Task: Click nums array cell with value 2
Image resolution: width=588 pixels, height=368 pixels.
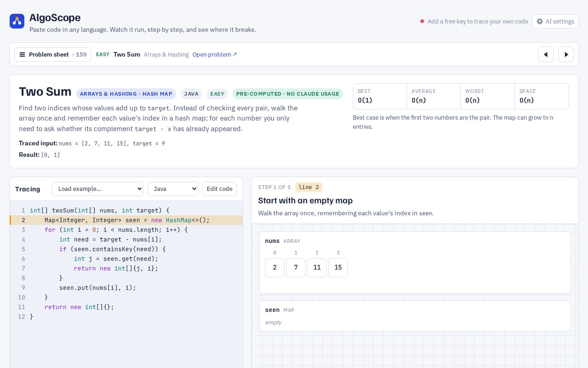Action: (x=275, y=268)
